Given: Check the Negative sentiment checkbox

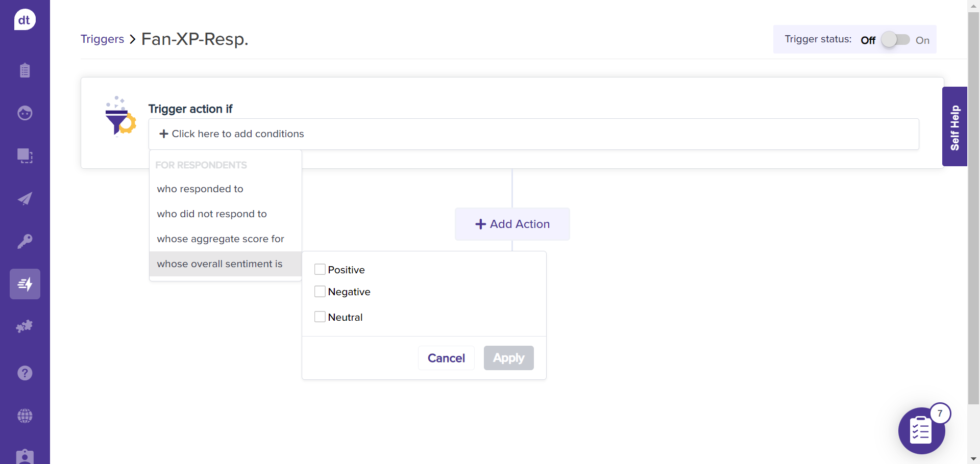Looking at the screenshot, I should tap(320, 292).
